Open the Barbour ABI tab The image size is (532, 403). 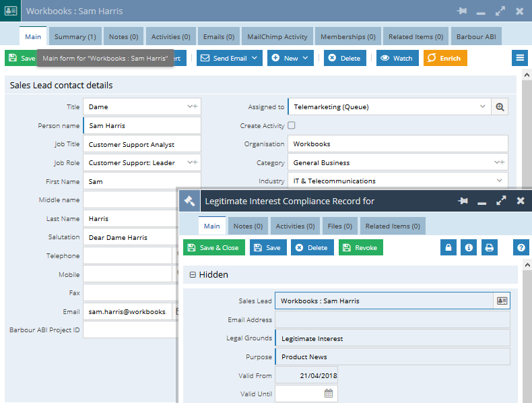pos(476,36)
